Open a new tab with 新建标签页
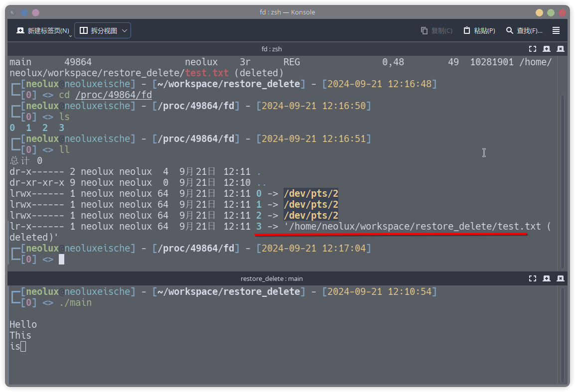This screenshot has width=575, height=392. 42,30
